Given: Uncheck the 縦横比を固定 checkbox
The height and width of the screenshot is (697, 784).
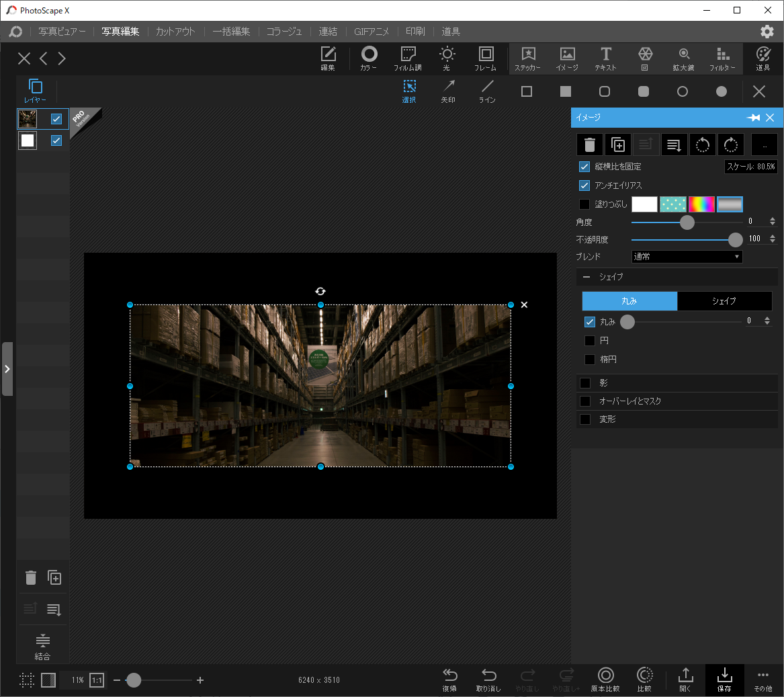Looking at the screenshot, I should click(x=584, y=167).
